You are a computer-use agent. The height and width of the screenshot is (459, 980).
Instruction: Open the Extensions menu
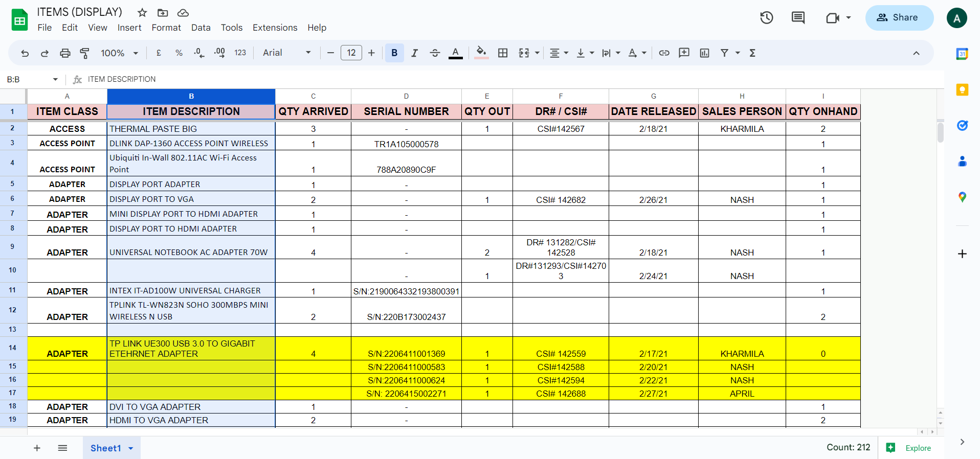tap(275, 28)
